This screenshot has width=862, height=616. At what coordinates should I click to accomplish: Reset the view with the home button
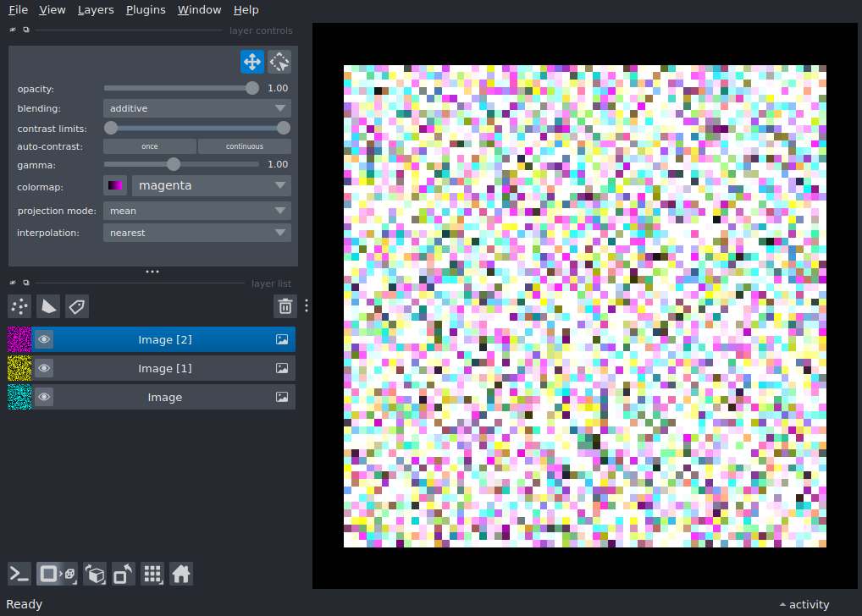[181, 574]
